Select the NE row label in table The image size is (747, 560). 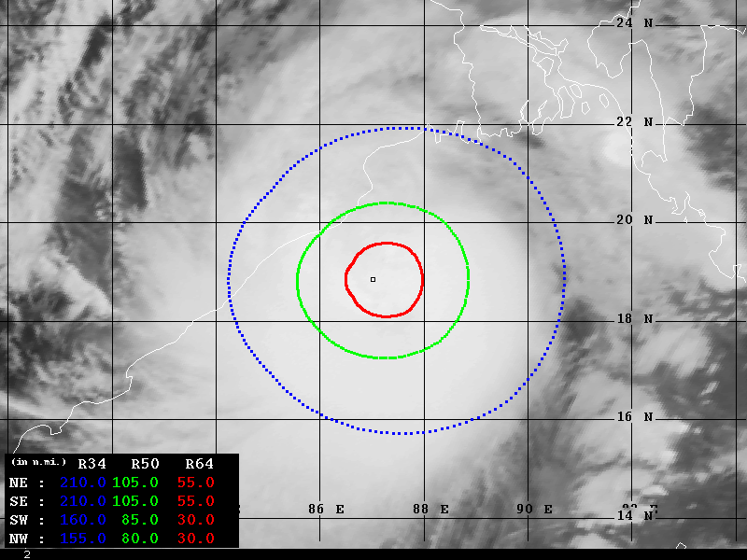click(19, 483)
